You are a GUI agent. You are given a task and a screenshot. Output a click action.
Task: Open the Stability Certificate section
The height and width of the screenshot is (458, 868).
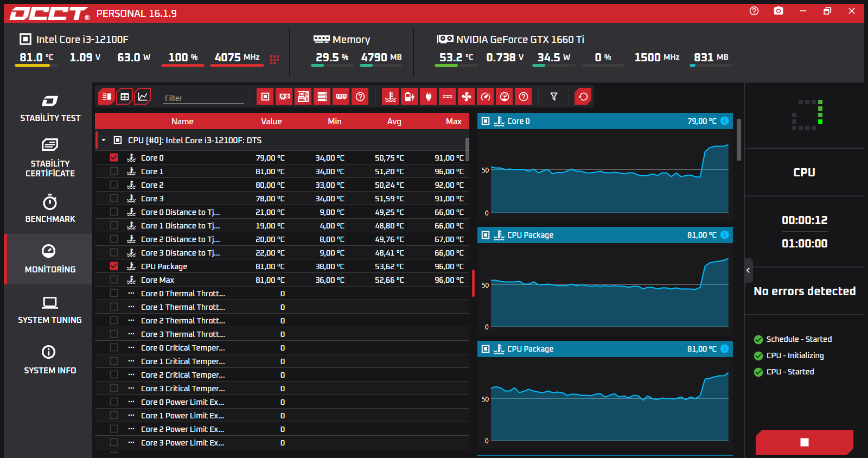point(50,158)
